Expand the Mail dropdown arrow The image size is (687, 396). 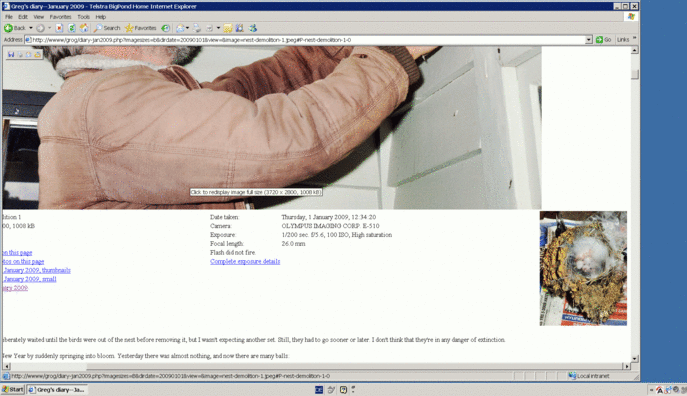click(x=188, y=28)
